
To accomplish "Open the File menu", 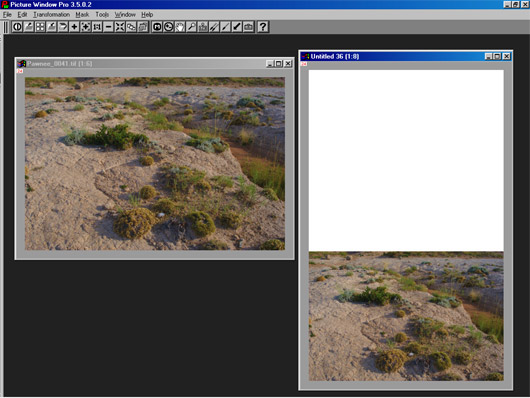I will click(7, 15).
